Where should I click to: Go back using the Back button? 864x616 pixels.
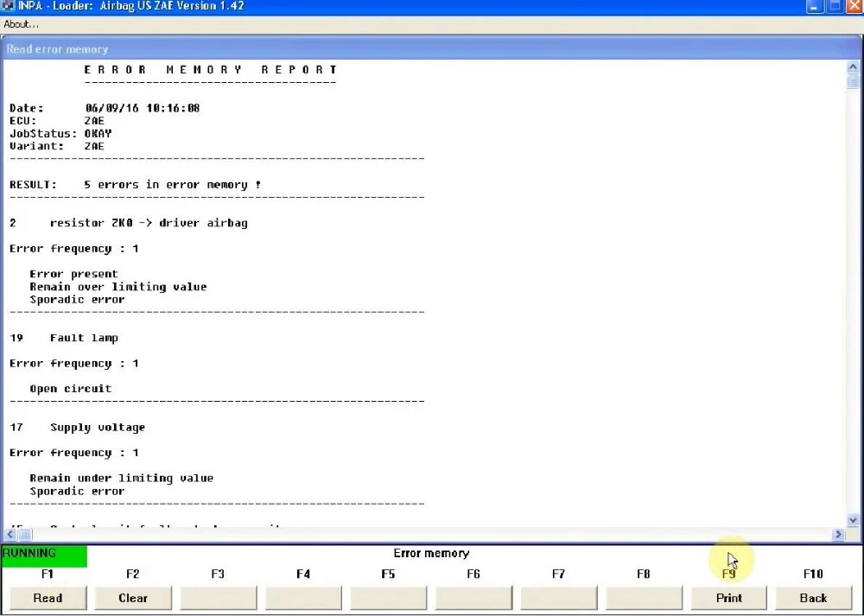(x=813, y=598)
